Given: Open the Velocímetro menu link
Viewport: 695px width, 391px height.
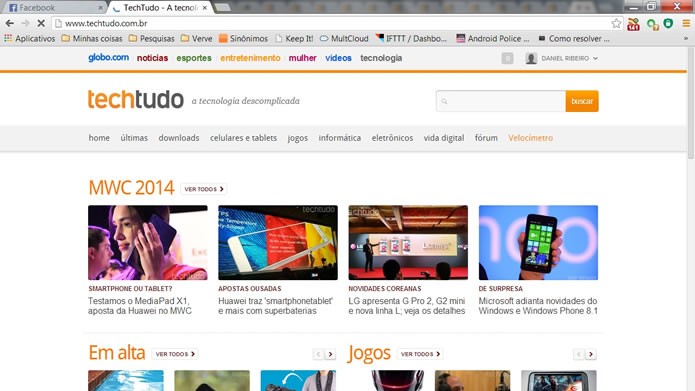Looking at the screenshot, I should pyautogui.click(x=531, y=138).
